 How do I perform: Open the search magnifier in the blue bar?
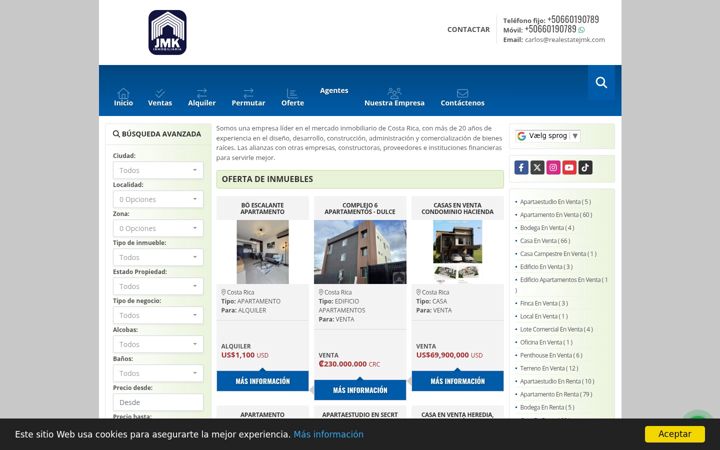[x=601, y=83]
